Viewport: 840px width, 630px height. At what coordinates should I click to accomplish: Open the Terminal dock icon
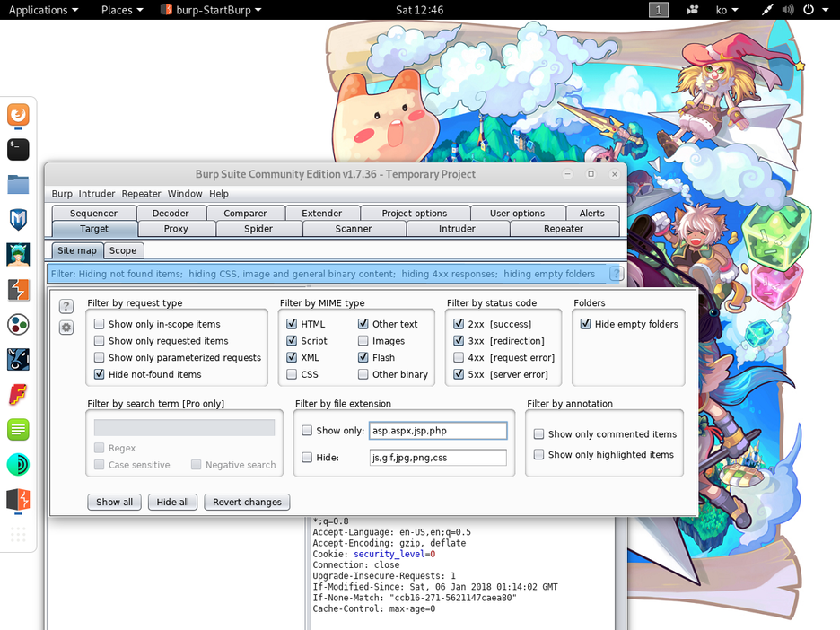pos(18,150)
